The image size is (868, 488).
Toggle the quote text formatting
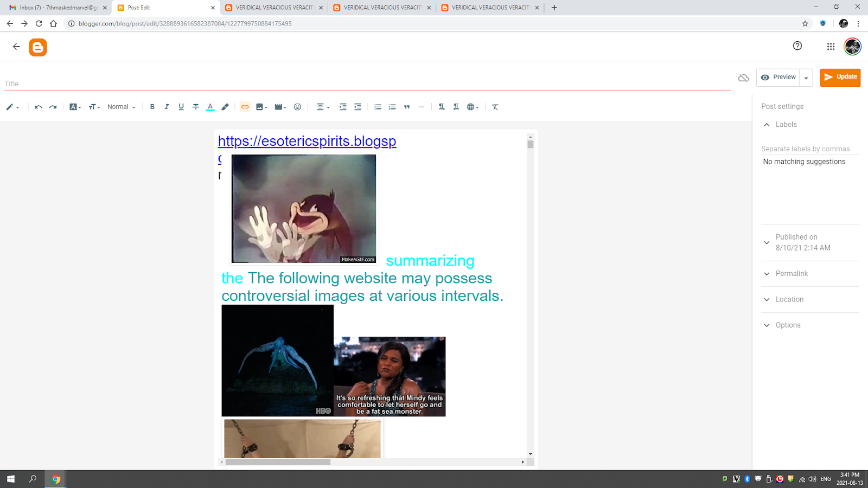pos(407,107)
